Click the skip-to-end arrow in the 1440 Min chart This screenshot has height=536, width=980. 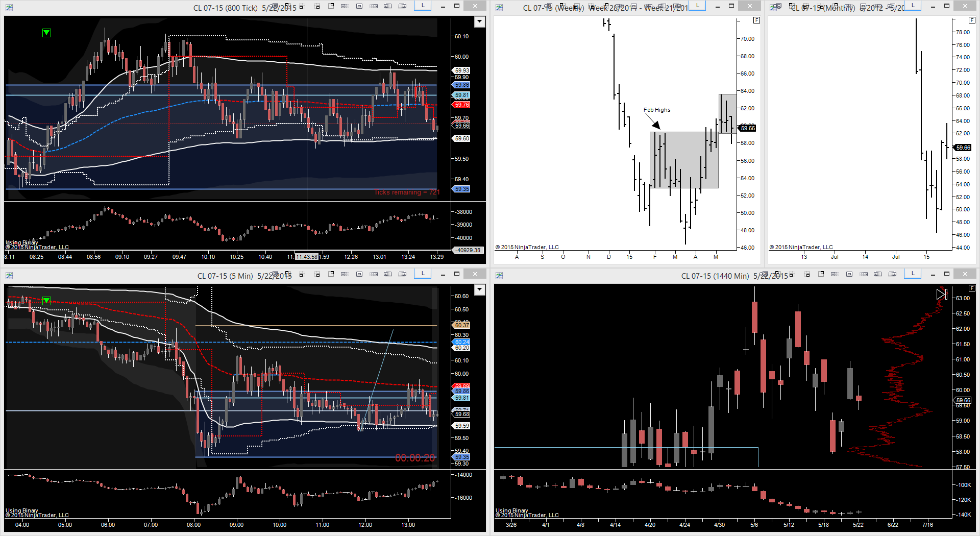coord(941,294)
